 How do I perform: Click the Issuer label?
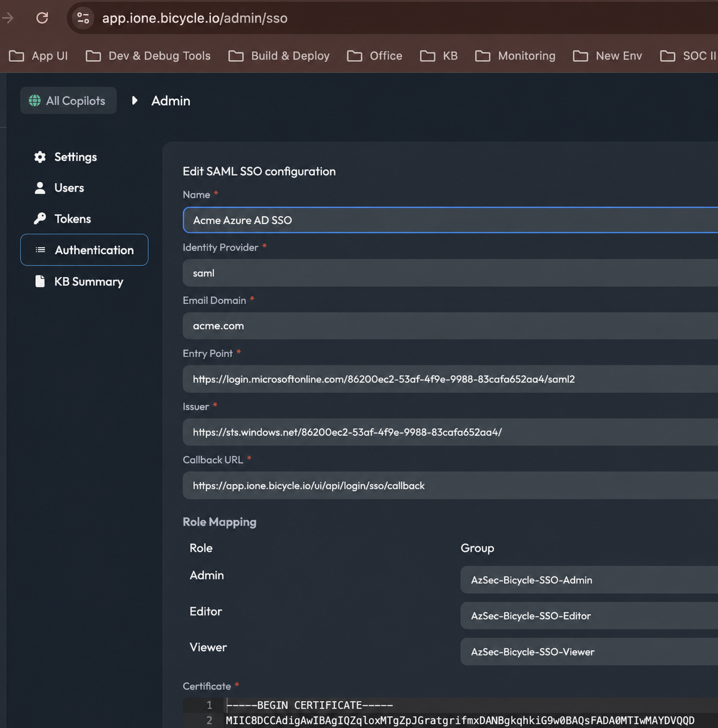[196, 406]
